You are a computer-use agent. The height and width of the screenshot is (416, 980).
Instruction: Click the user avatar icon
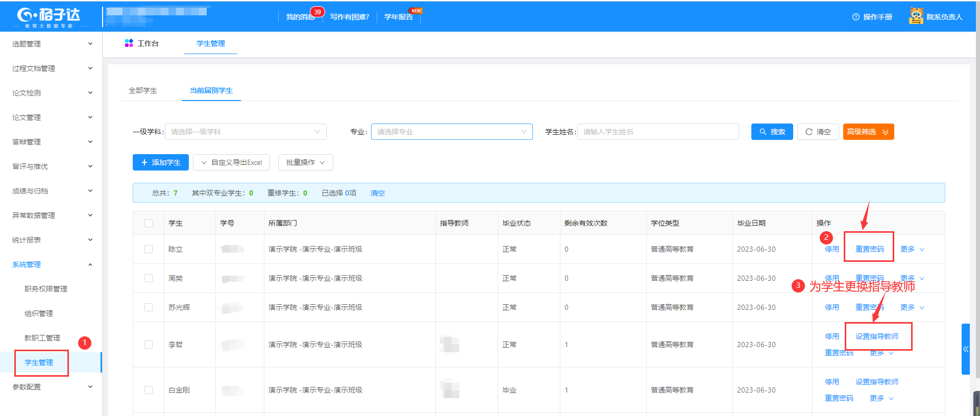coord(916,16)
